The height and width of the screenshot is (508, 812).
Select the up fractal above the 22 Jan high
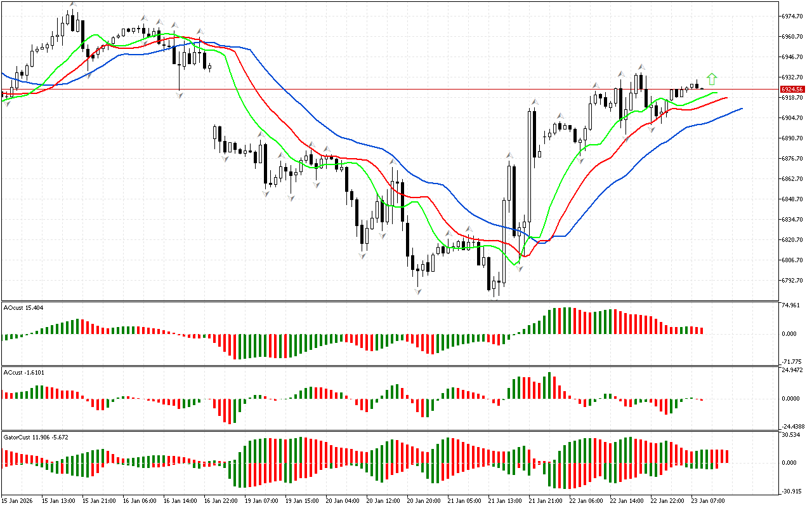(x=642, y=67)
